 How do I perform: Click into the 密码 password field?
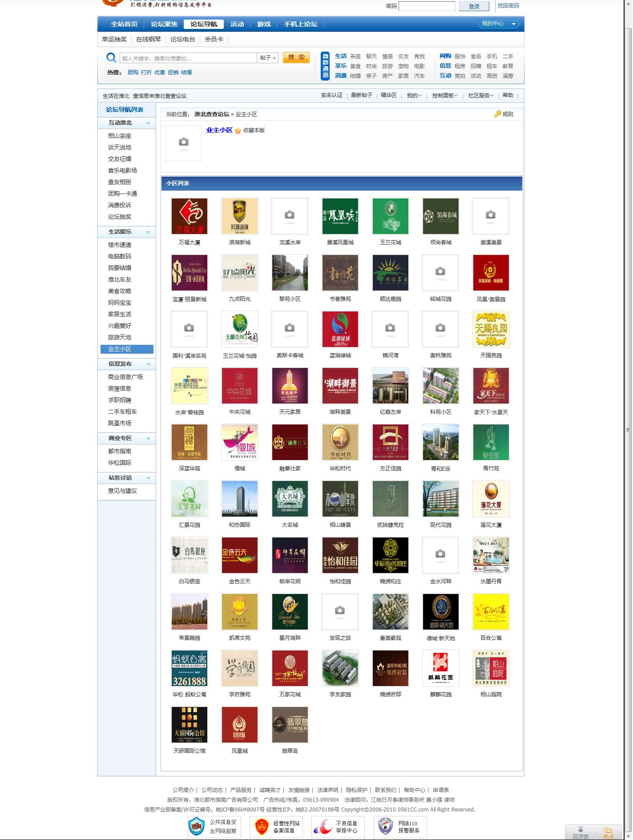pos(427,6)
